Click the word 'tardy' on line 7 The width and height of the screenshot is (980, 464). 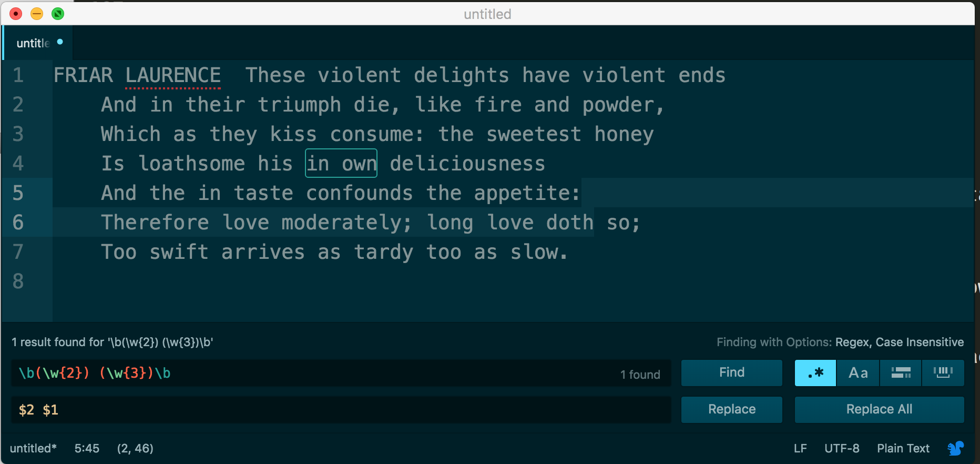pyautogui.click(x=384, y=252)
